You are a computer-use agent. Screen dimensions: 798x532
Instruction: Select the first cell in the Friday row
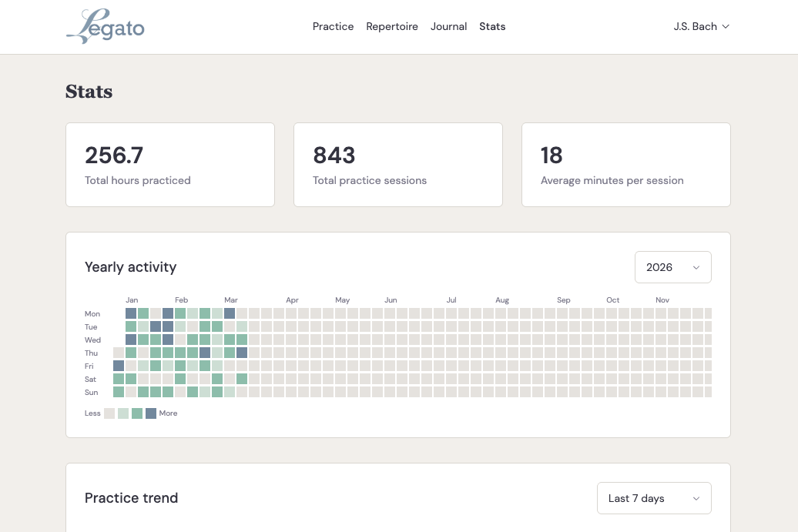tap(119, 366)
